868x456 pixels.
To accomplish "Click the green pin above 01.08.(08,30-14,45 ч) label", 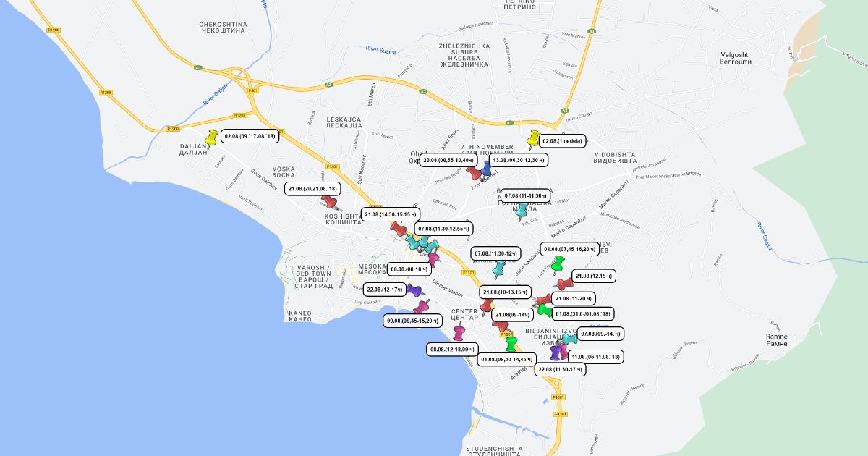I will coord(511,343).
